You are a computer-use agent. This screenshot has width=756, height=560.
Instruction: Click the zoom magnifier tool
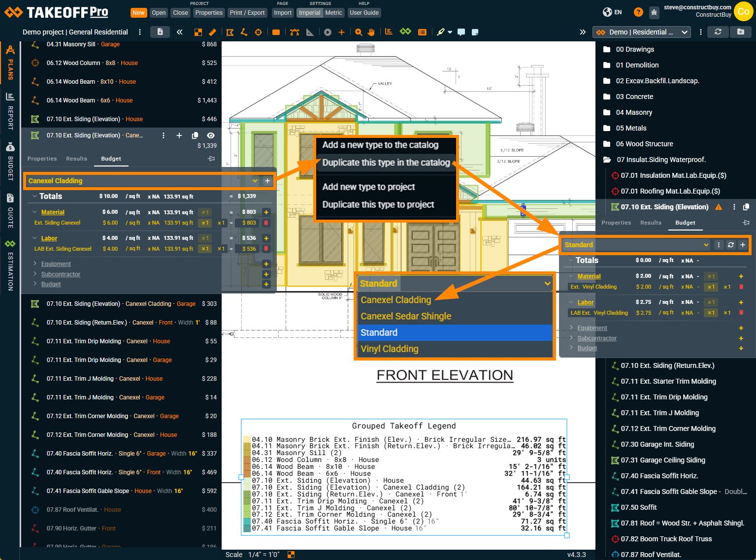point(359,32)
